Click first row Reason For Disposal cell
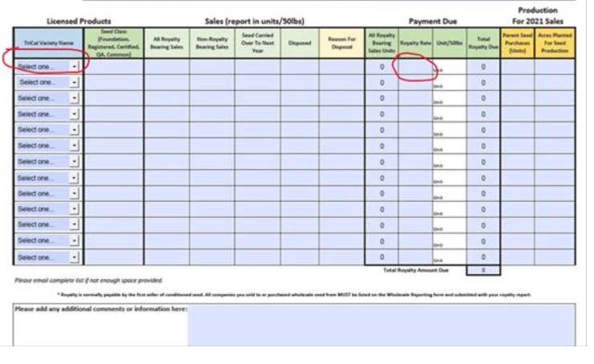This screenshot has height=364, width=594. point(341,67)
